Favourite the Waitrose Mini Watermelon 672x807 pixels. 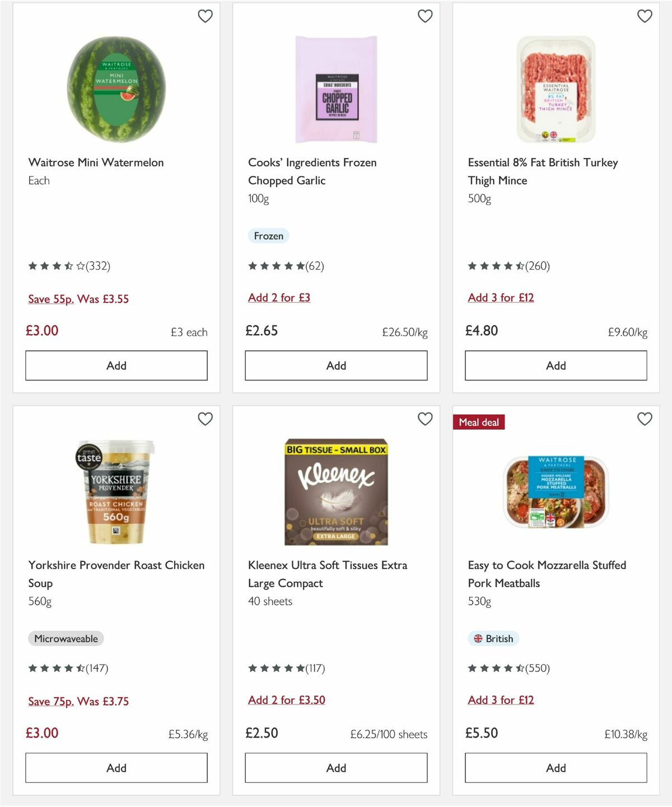205,16
